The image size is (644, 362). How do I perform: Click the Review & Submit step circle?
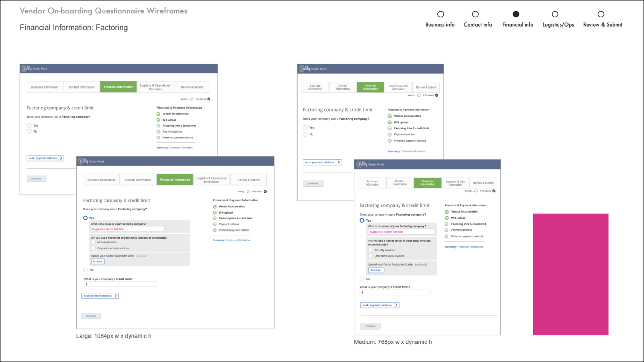(601, 14)
